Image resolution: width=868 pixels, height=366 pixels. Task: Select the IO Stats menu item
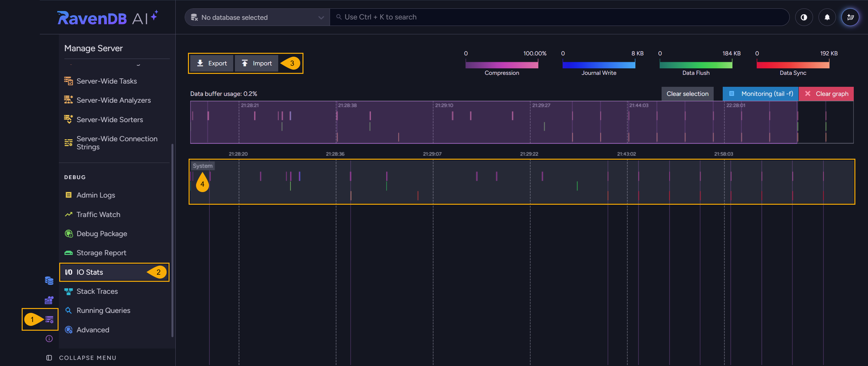pyautogui.click(x=114, y=272)
